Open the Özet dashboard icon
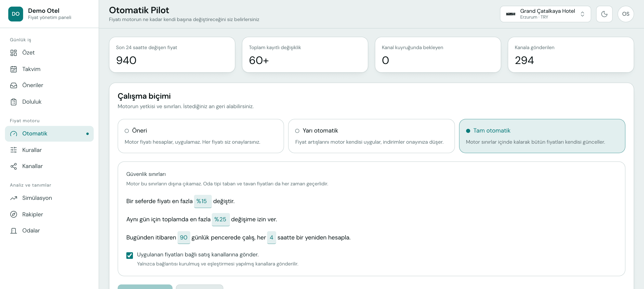 tap(13, 53)
